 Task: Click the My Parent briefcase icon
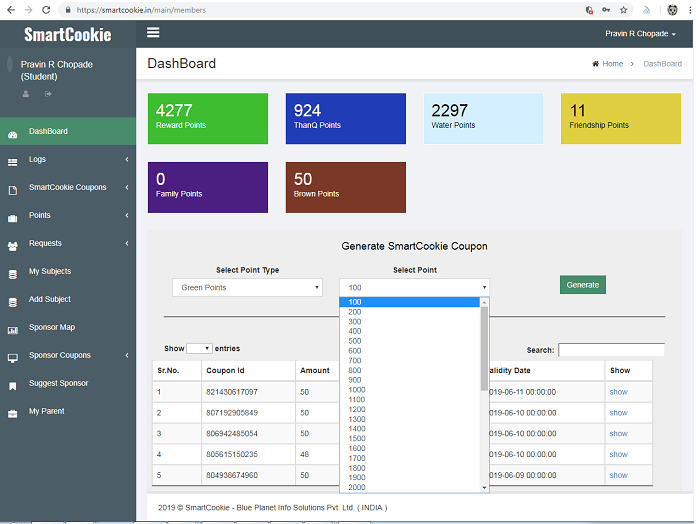tap(12, 412)
